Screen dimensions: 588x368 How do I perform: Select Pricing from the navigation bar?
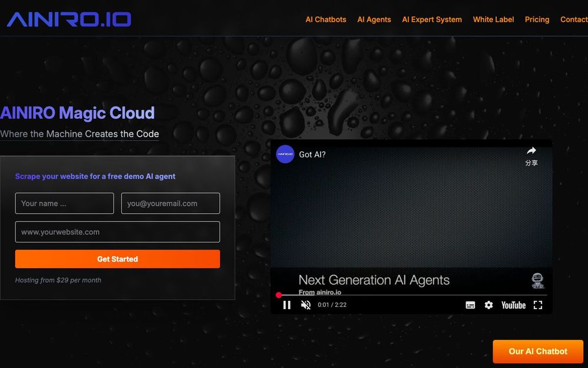tap(537, 19)
